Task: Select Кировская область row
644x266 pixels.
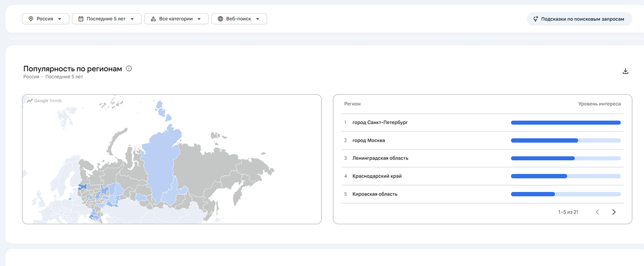Action: point(483,194)
